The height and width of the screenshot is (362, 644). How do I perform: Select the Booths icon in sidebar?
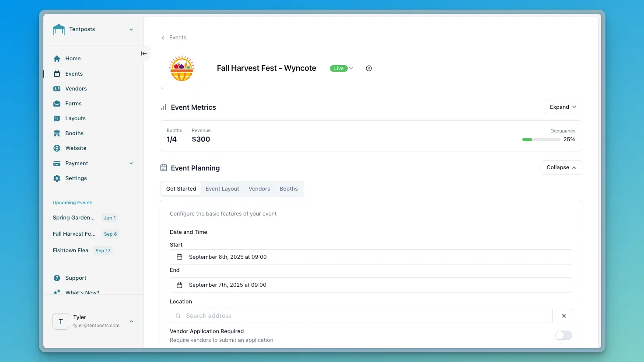point(57,133)
